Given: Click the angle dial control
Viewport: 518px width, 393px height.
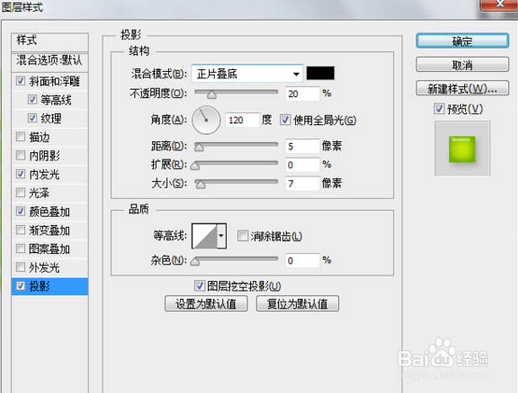Looking at the screenshot, I should click(206, 120).
